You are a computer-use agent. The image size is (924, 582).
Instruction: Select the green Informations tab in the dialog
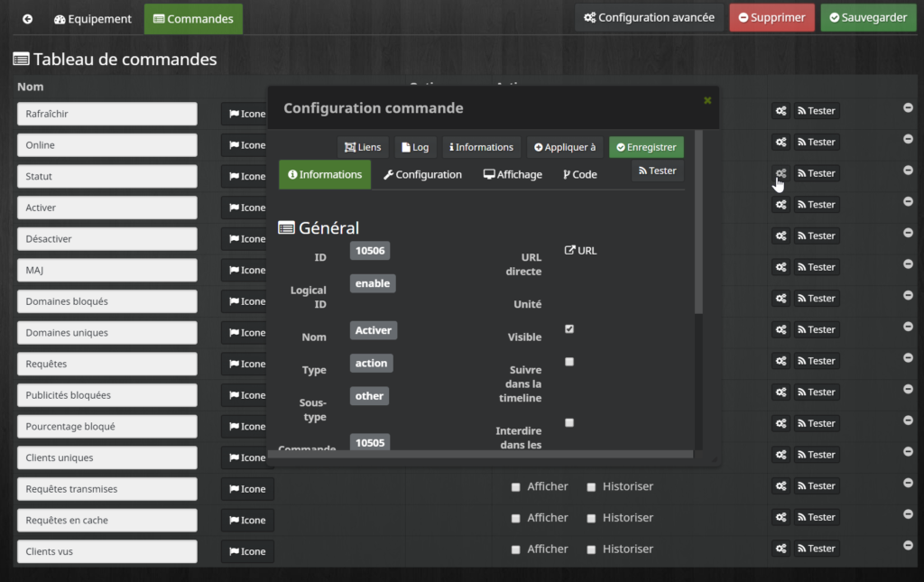(x=325, y=174)
